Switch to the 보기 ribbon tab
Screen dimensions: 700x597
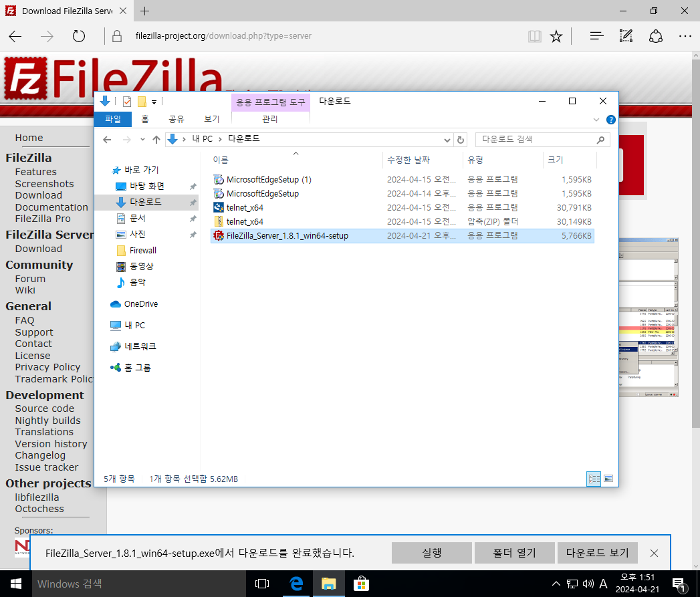[212, 119]
